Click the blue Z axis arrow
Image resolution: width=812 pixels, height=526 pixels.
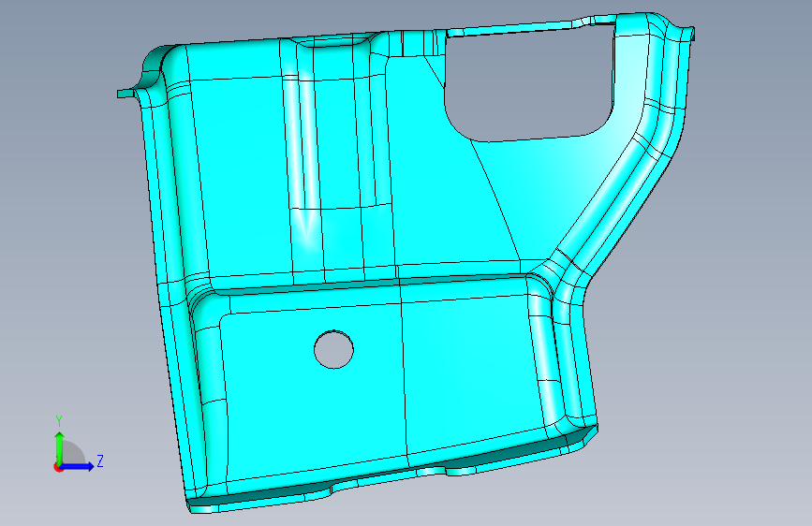coord(78,466)
